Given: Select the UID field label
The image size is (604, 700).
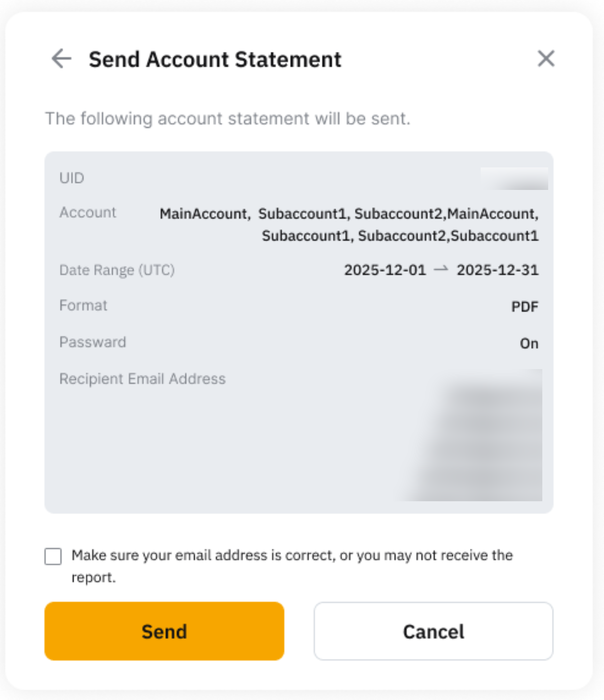Looking at the screenshot, I should (71, 178).
